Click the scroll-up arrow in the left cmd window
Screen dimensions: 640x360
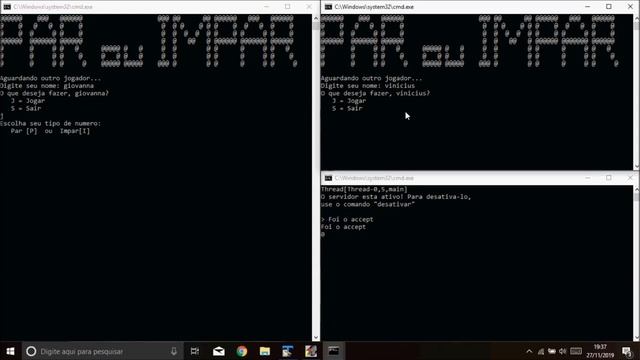pos(316,18)
